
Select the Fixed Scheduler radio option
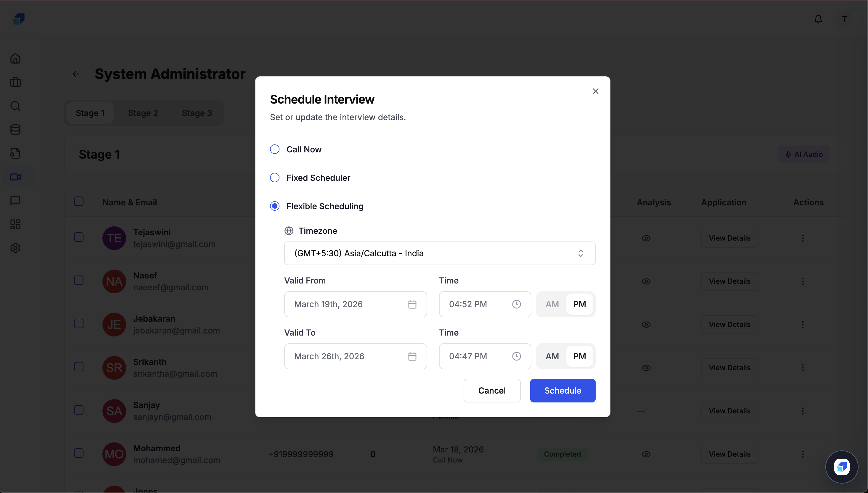click(x=275, y=178)
